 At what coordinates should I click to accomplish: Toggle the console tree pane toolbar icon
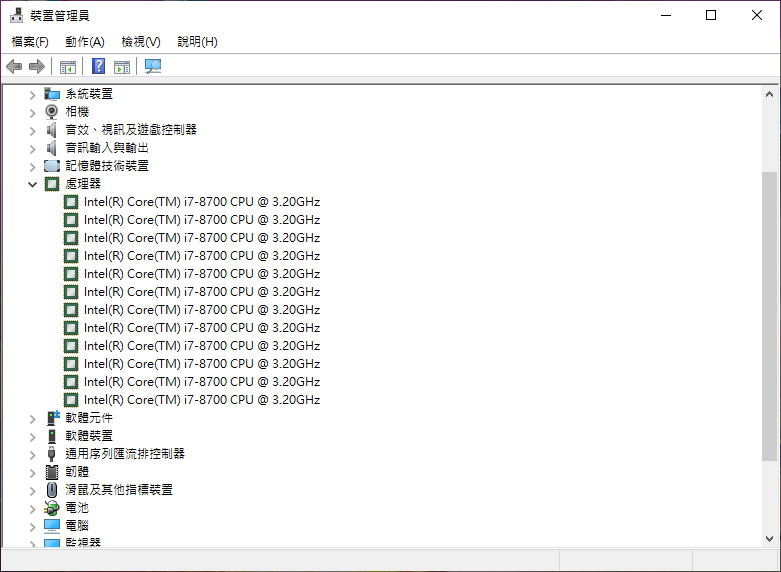68,66
